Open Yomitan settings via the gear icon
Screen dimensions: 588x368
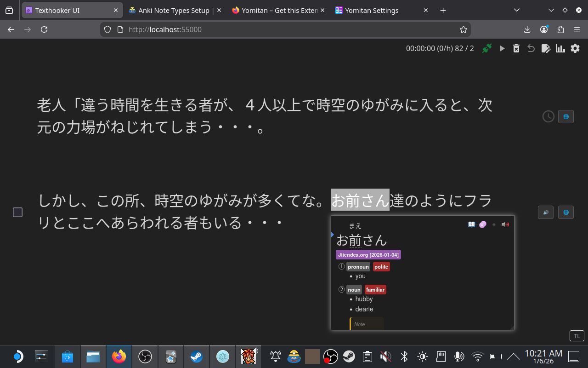click(575, 48)
